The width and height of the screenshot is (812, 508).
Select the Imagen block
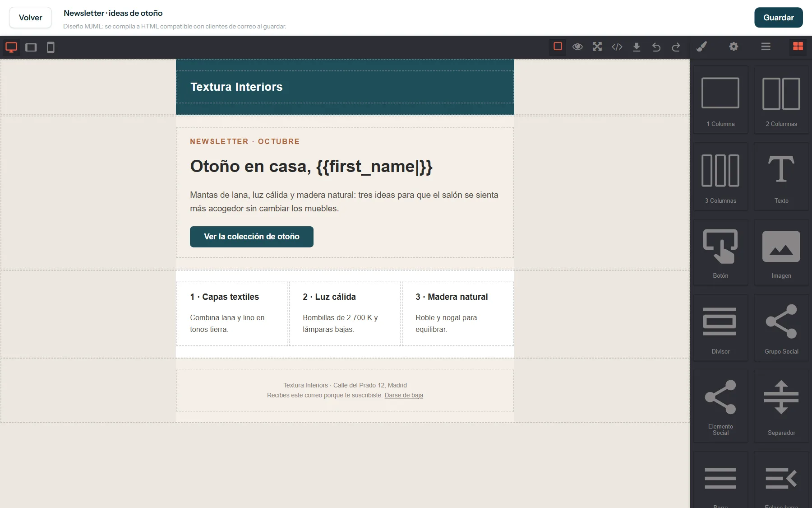(x=781, y=252)
